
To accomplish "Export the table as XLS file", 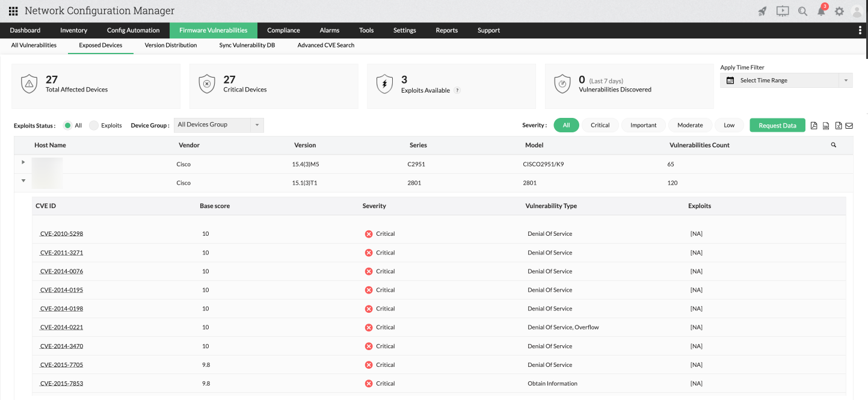I will click(x=838, y=126).
